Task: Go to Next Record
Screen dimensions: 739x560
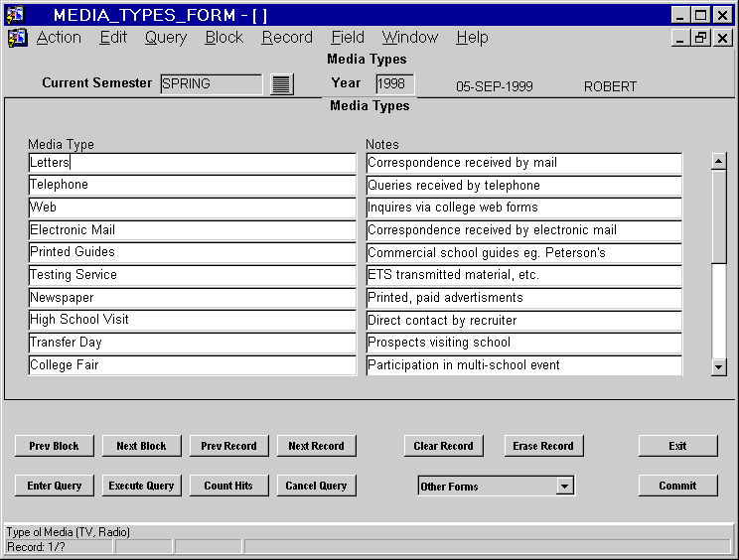Action: [316, 446]
